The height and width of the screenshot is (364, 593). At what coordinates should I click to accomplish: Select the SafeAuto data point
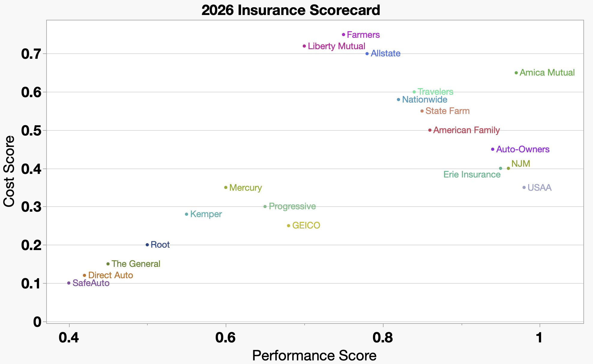[69, 283]
